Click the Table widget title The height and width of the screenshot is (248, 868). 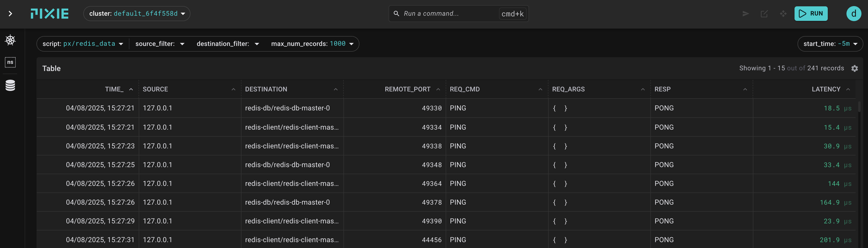[x=51, y=68]
